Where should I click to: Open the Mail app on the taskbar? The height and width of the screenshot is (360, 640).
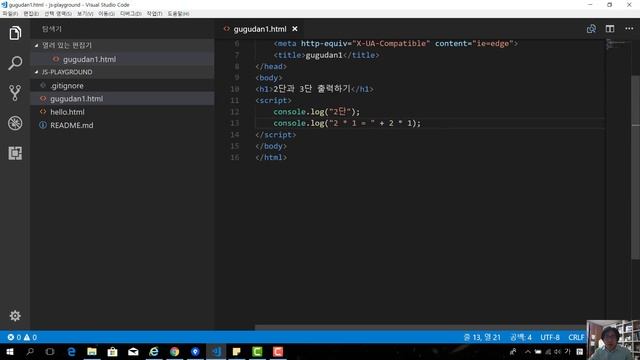(x=133, y=351)
